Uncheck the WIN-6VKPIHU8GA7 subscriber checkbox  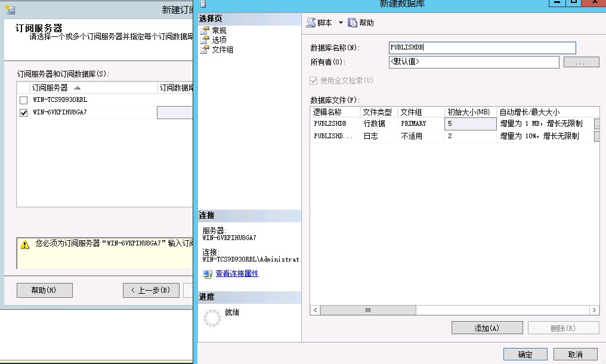click(x=23, y=113)
